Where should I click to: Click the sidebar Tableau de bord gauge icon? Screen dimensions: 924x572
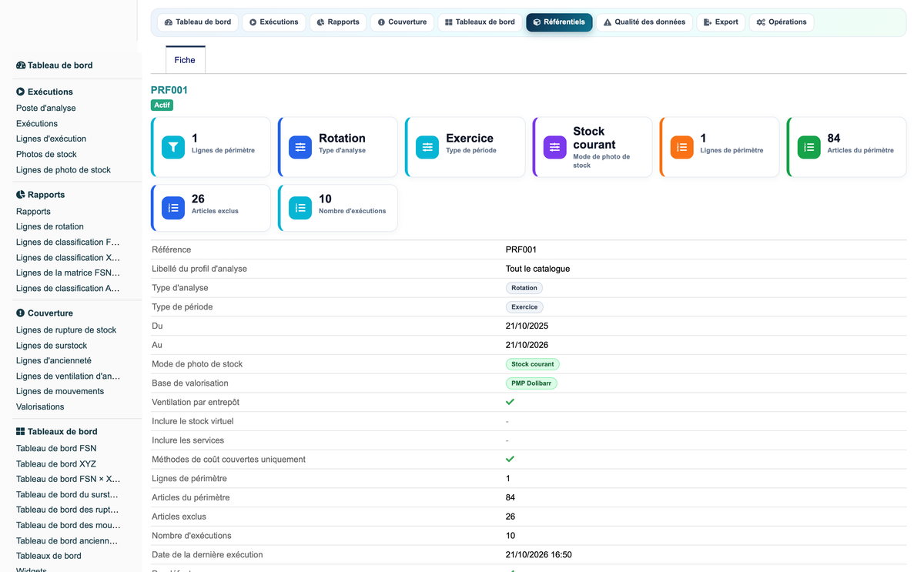[21, 65]
